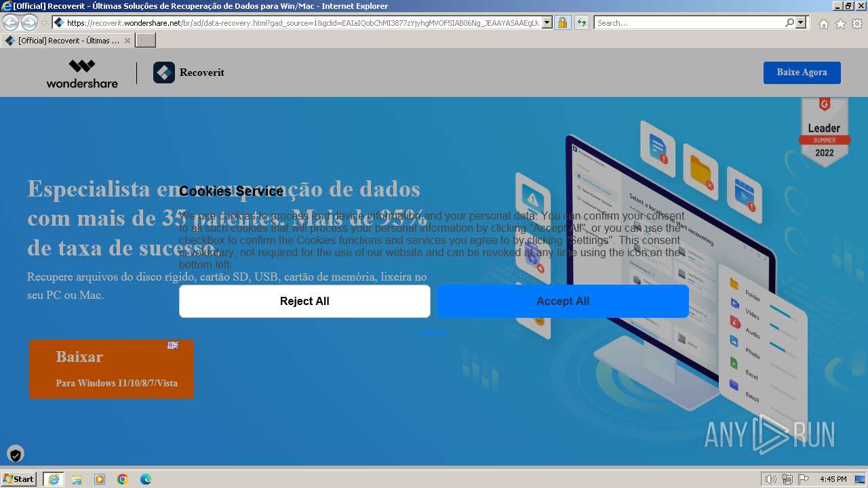Click the browser Back arrow button
868x488 pixels.
click(10, 23)
